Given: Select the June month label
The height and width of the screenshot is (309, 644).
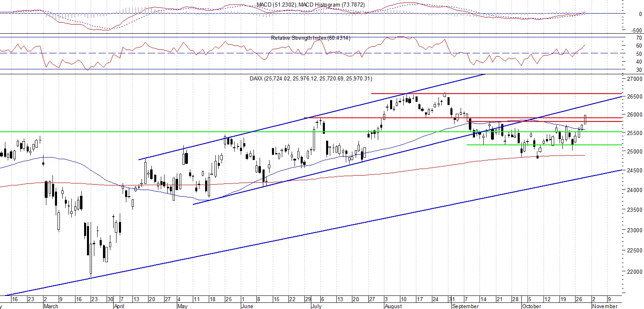Looking at the screenshot, I should click(x=247, y=306).
